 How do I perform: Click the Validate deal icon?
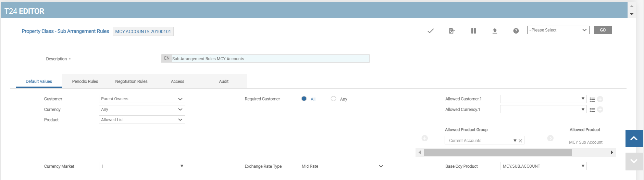click(x=452, y=31)
